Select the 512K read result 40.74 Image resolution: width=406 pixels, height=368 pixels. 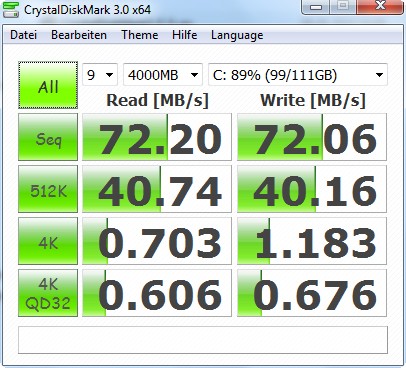tap(157, 189)
